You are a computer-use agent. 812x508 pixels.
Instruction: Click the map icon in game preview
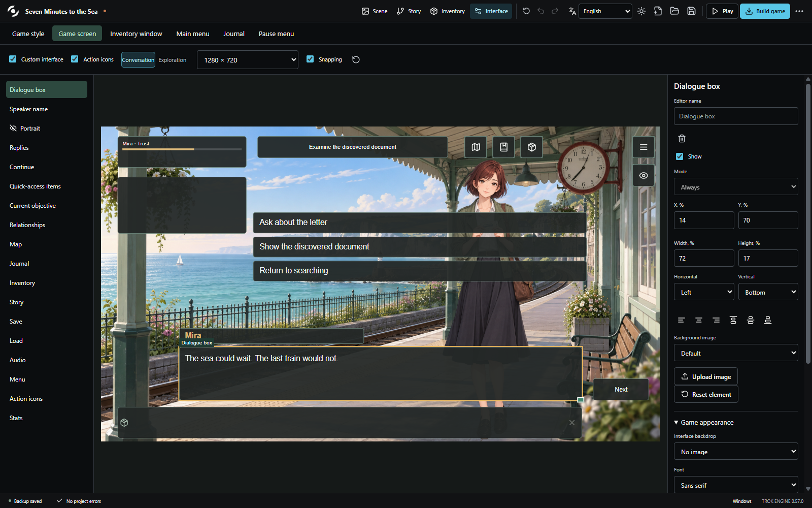476,147
